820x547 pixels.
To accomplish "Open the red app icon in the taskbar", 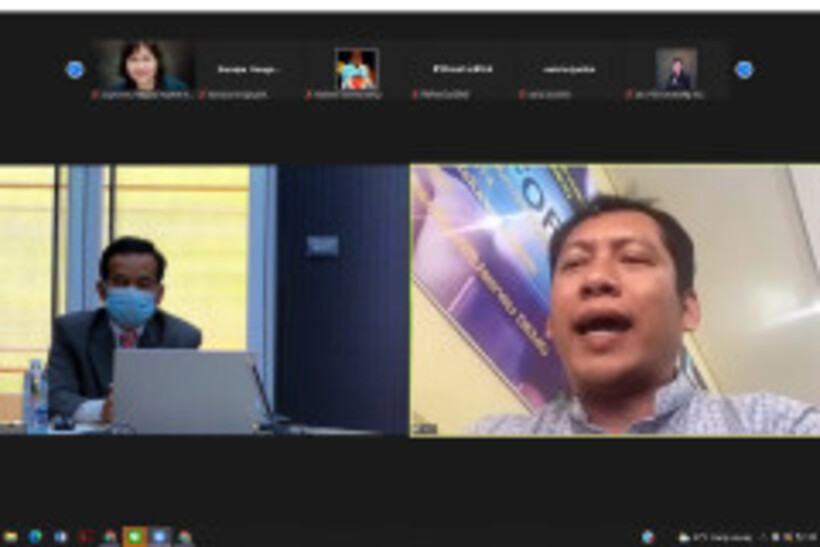I will tap(85, 537).
